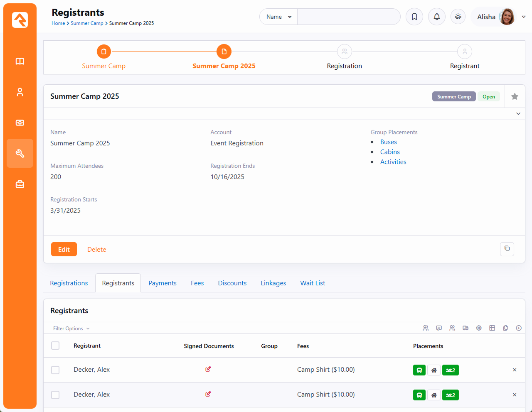Click the bus placement badge in the first row
532x412 pixels.
[419, 370]
